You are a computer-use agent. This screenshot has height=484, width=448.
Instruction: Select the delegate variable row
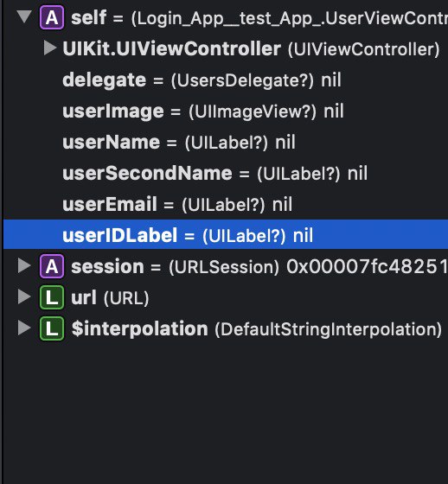[x=226, y=80]
